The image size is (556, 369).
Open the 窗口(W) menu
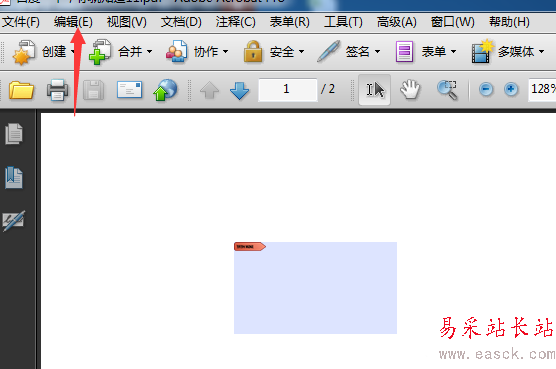pyautogui.click(x=452, y=22)
